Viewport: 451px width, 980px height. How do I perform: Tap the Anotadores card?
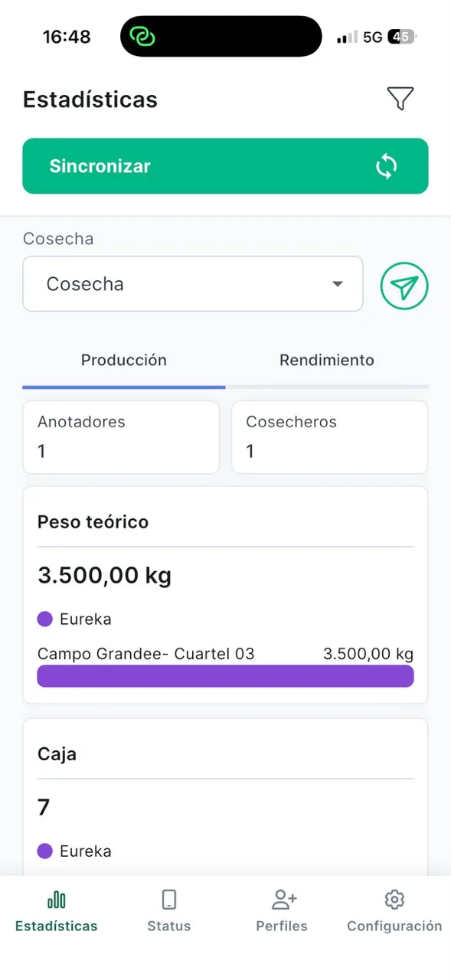coord(121,437)
